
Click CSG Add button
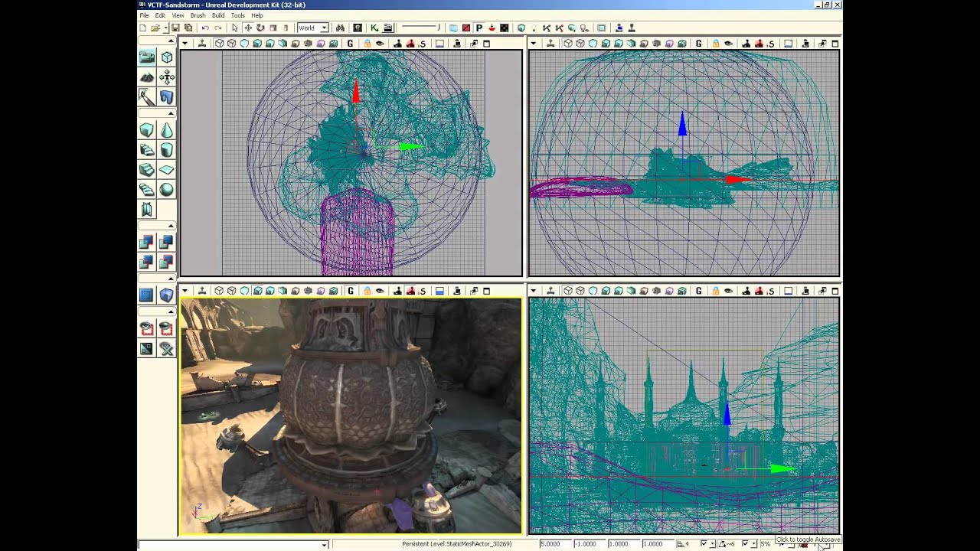(146, 243)
